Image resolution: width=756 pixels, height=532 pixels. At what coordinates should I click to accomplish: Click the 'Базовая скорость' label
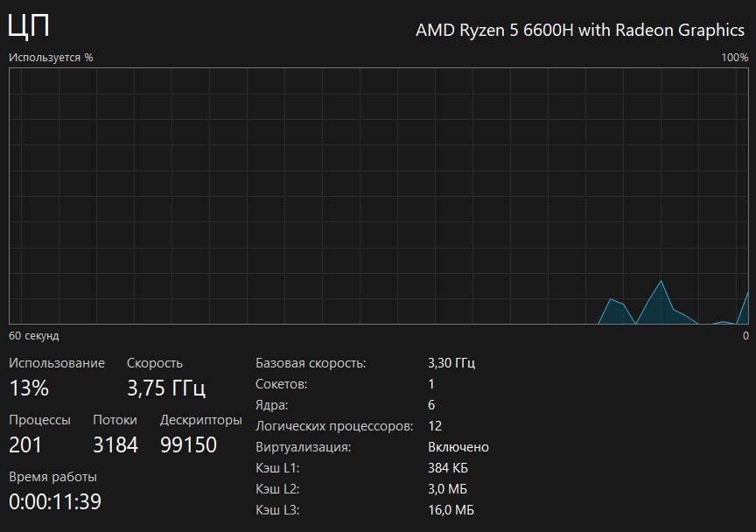tap(311, 363)
